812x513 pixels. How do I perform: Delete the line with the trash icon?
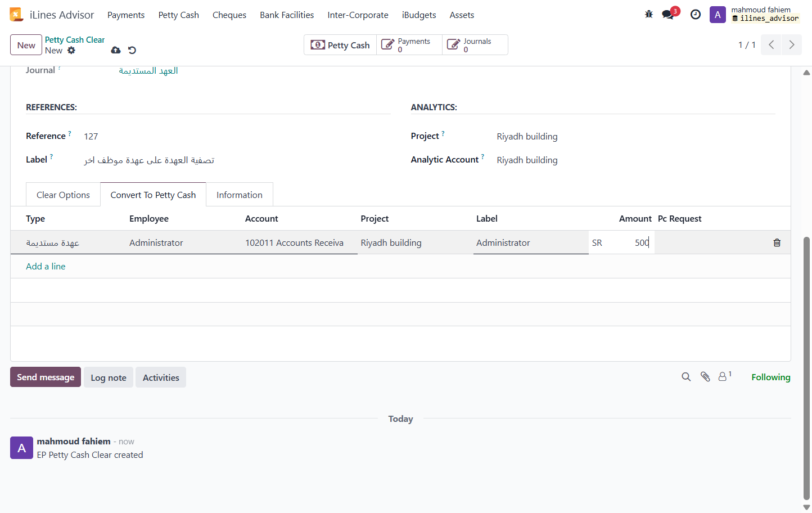[777, 242]
